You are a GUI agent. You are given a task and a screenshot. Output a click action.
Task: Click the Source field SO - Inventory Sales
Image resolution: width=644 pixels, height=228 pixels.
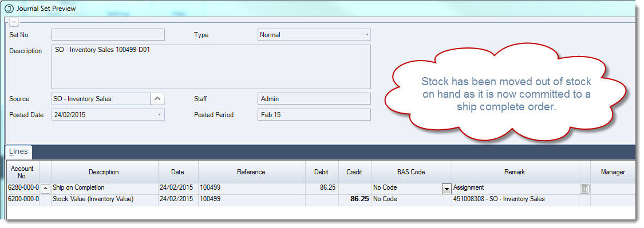tap(101, 99)
